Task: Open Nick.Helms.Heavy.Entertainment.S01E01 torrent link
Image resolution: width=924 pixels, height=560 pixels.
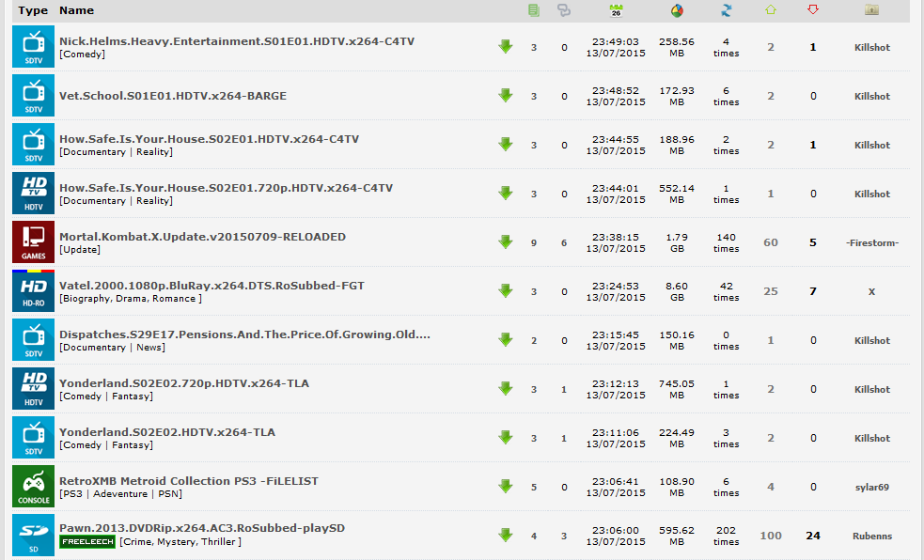Action: tap(237, 41)
